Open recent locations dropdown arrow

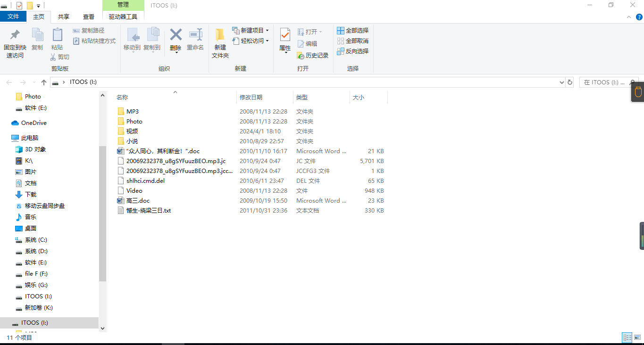click(33, 82)
